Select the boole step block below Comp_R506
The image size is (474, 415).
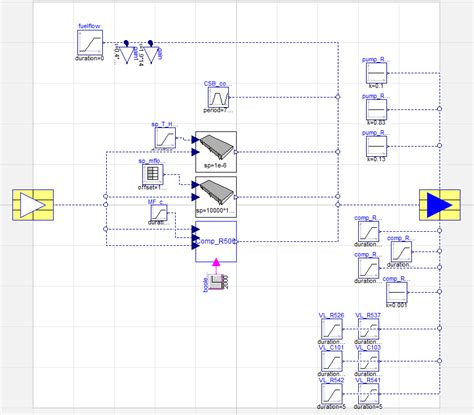click(216, 282)
